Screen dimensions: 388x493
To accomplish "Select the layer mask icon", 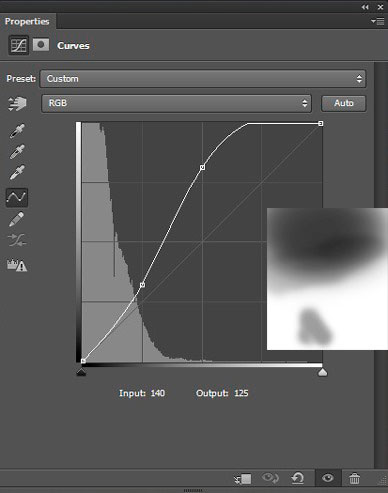I will (x=41, y=45).
